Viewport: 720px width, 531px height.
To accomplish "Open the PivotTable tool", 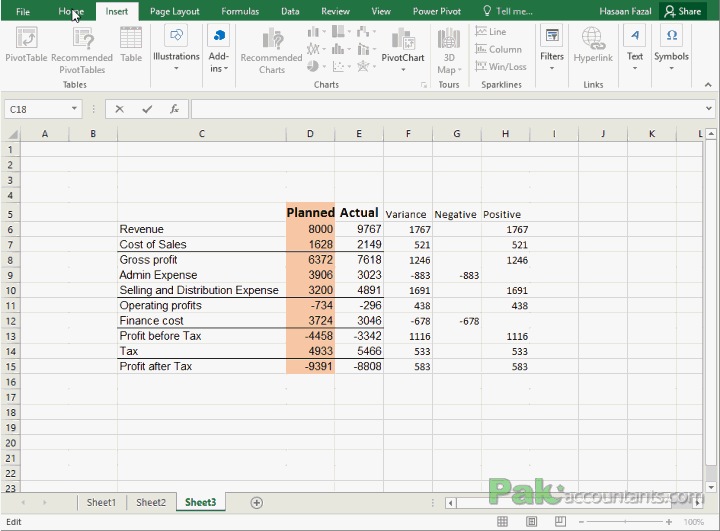I will tap(26, 45).
